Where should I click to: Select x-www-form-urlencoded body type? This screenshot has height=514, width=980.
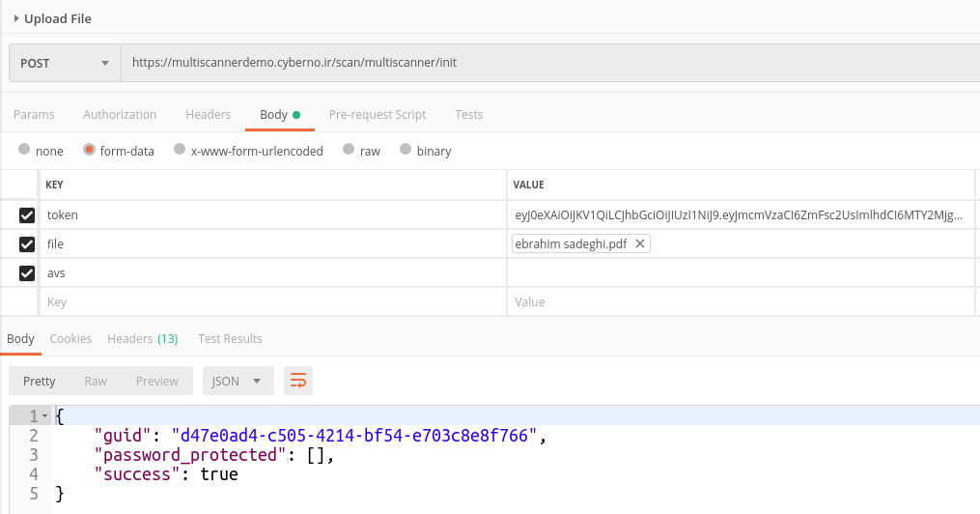[180, 150]
